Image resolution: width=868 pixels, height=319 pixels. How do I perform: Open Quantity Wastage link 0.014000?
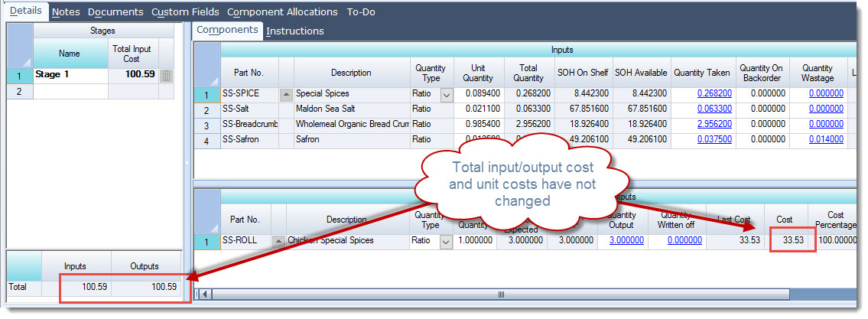pos(827,139)
